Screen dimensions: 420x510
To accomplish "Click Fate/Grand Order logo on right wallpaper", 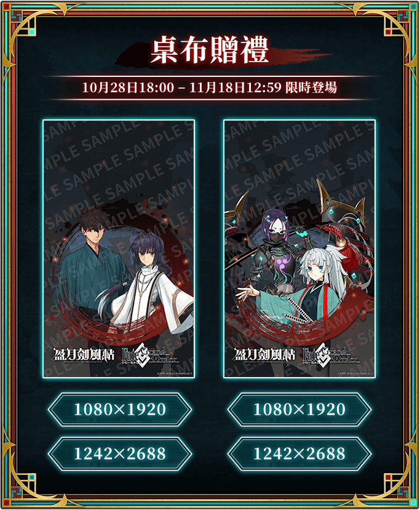I will [x=331, y=355].
